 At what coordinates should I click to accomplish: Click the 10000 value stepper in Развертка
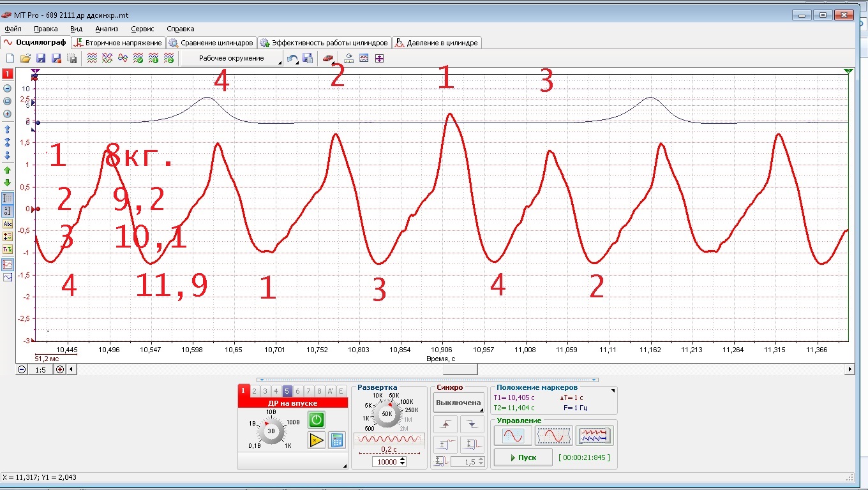[x=389, y=462]
